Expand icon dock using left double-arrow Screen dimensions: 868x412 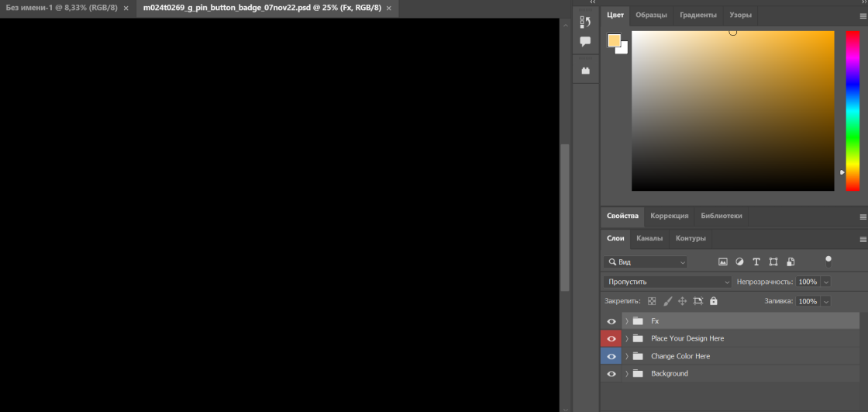click(593, 2)
